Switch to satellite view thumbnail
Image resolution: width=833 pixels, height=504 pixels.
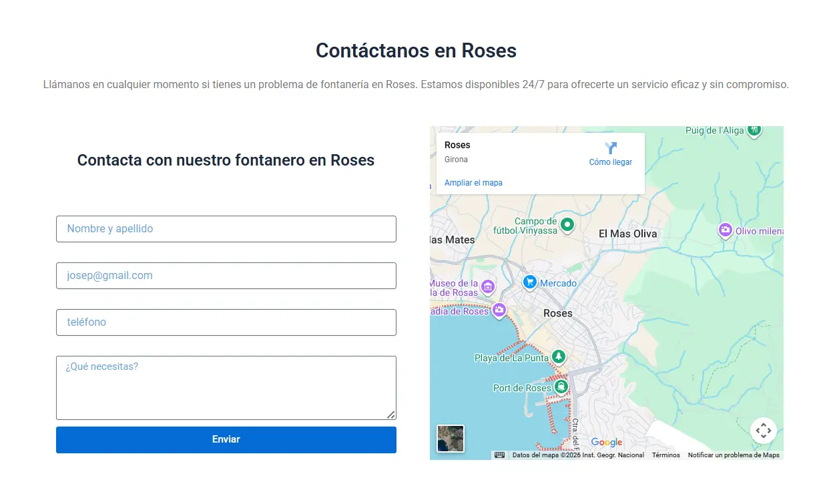point(450,439)
